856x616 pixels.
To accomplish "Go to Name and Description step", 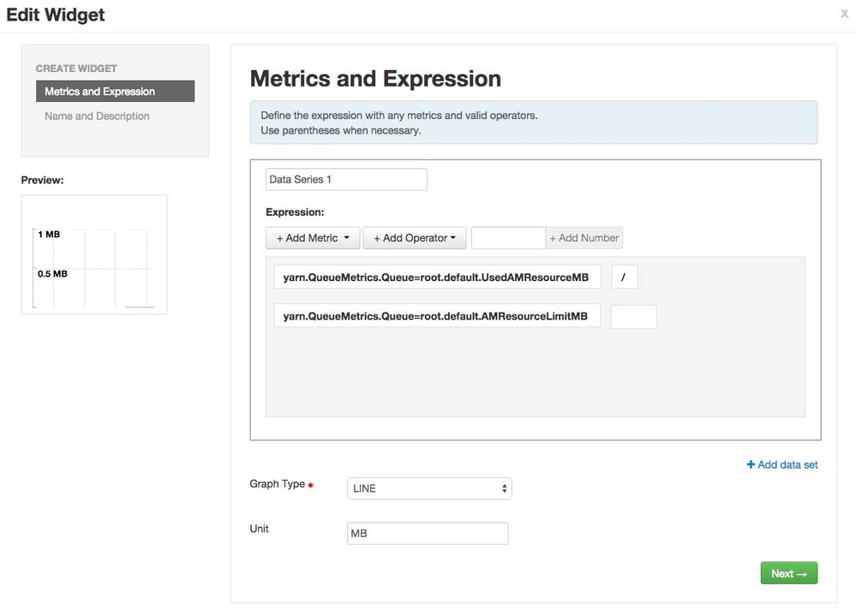I will (x=97, y=117).
